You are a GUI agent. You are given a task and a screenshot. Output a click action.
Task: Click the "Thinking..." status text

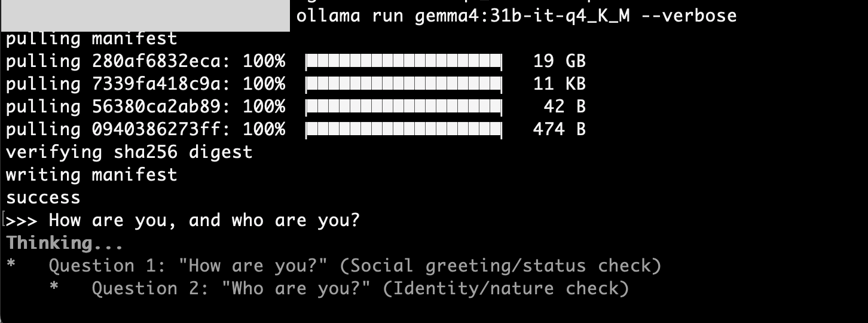(x=65, y=243)
